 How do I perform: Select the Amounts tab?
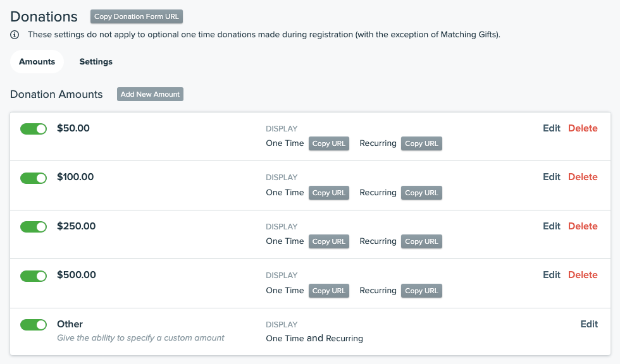pyautogui.click(x=37, y=62)
